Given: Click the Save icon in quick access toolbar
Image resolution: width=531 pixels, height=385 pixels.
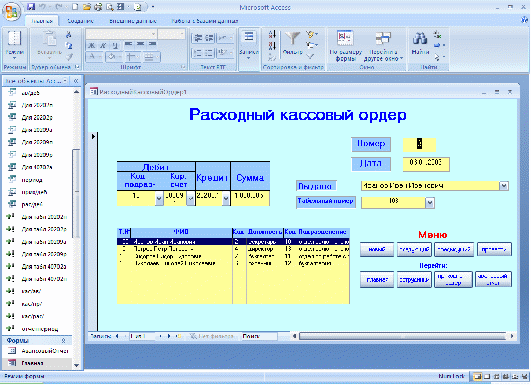Looking at the screenshot, I should tap(31, 7).
